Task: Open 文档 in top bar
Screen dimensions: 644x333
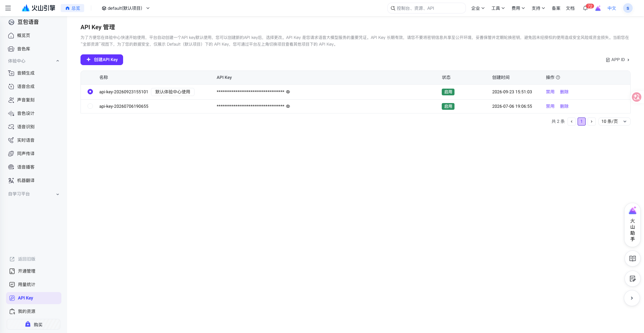Action: 570,8
